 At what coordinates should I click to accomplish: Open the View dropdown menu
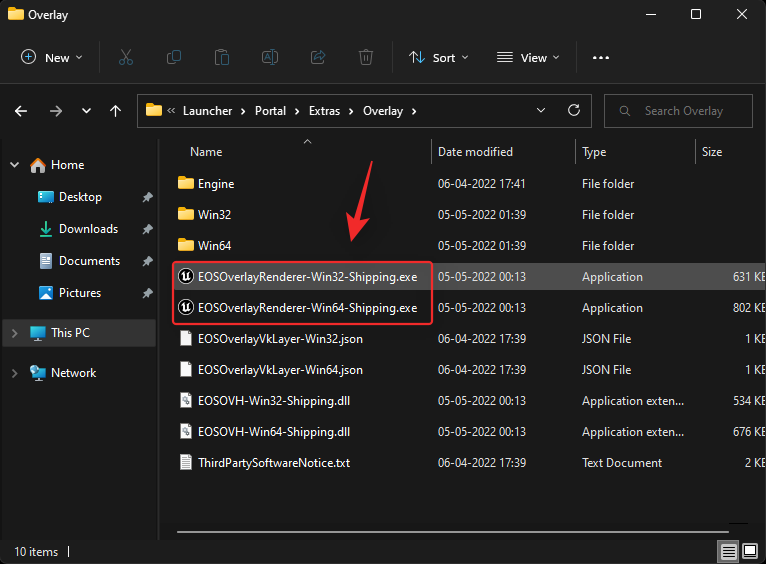coord(528,58)
